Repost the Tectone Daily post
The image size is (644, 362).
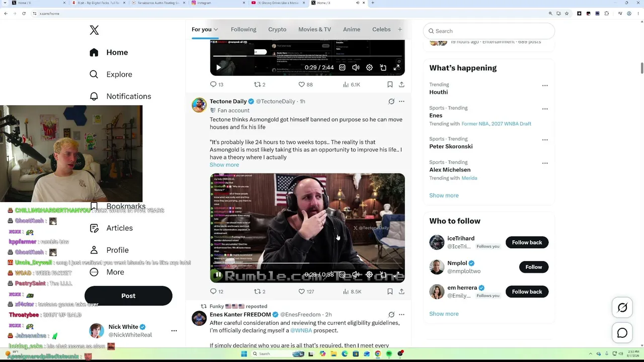click(260, 292)
